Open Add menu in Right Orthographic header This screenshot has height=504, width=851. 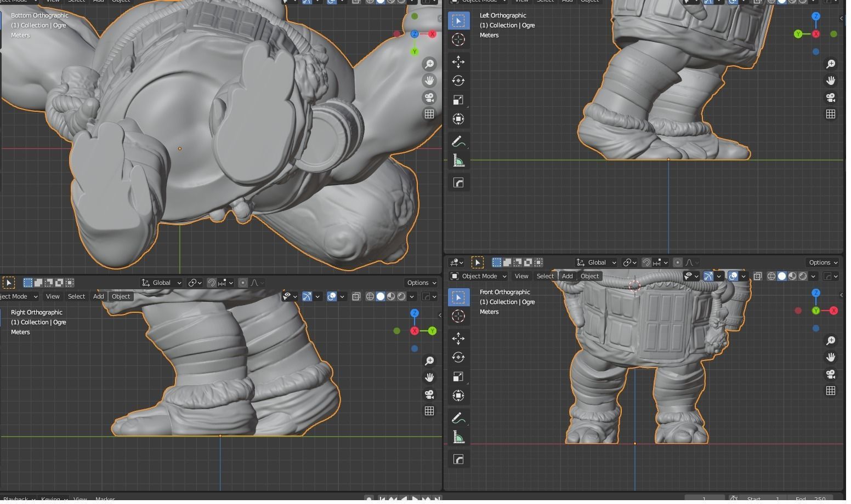(98, 297)
